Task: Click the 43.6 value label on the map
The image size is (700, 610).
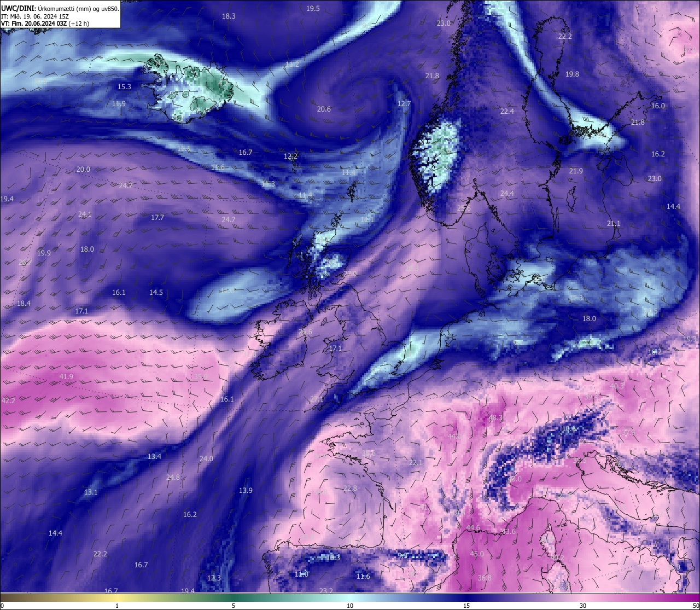Action: pos(509,532)
